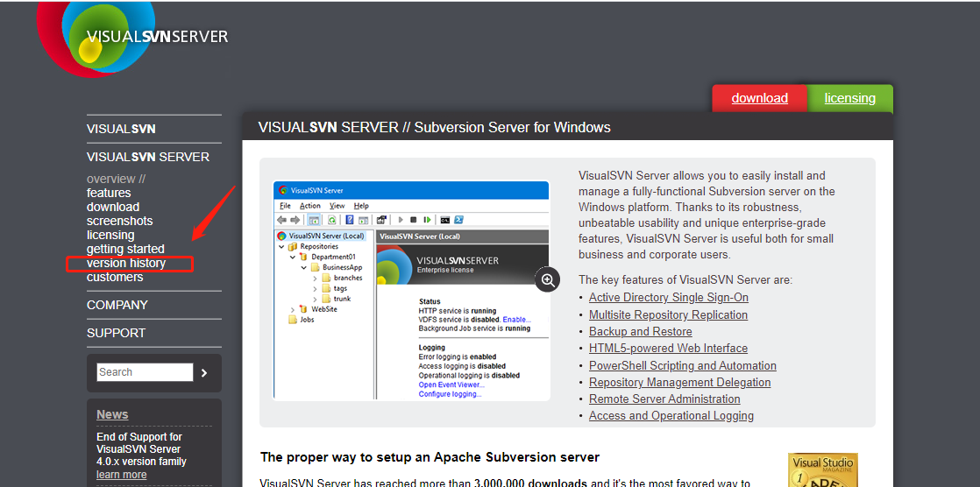This screenshot has height=487, width=980.
Task: Click End of Support for VisualSVN Server news text
Action: point(141,449)
